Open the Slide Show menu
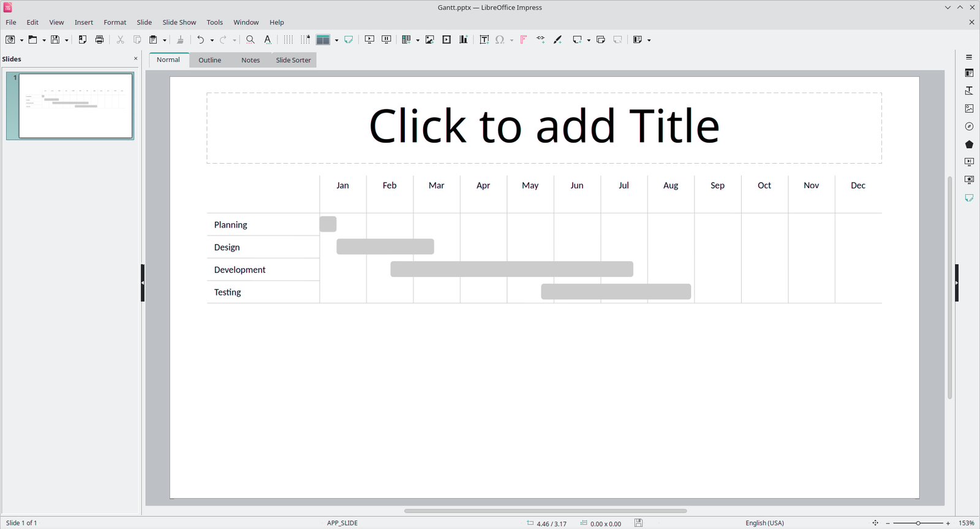Viewport: 980px width, 529px height. 179,22
